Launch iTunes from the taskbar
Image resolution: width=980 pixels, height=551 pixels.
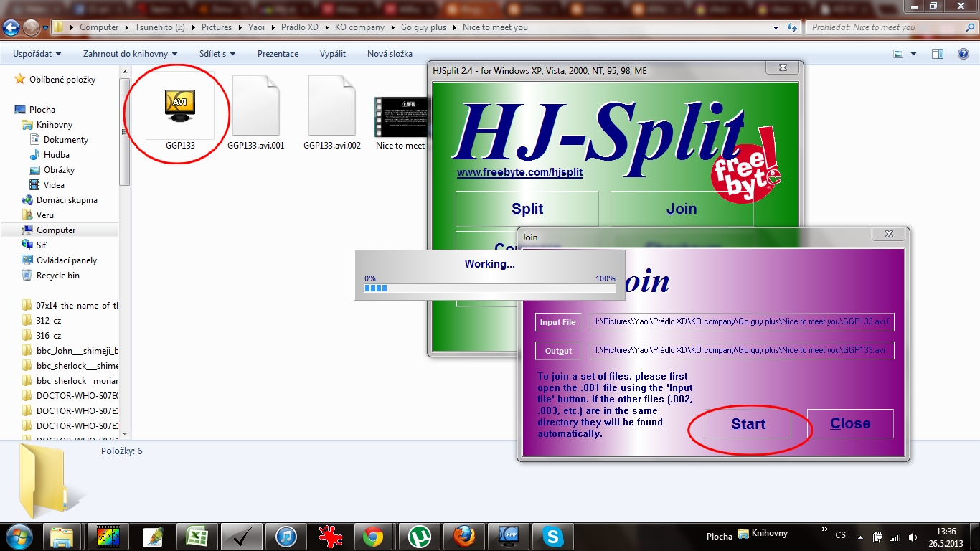coord(286,536)
